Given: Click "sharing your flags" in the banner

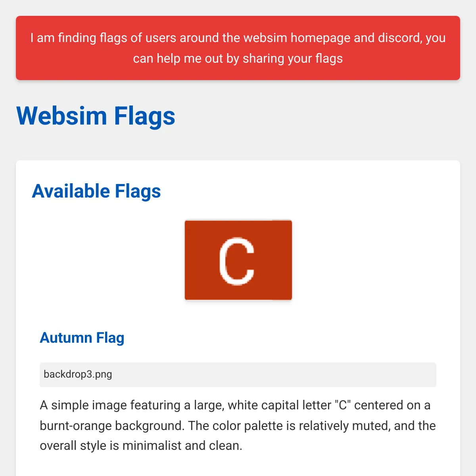Looking at the screenshot, I should (293, 59).
